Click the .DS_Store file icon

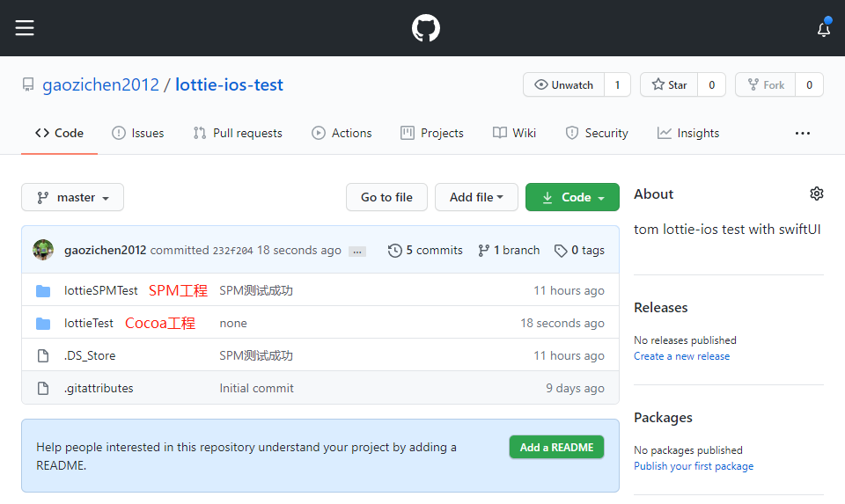43,356
